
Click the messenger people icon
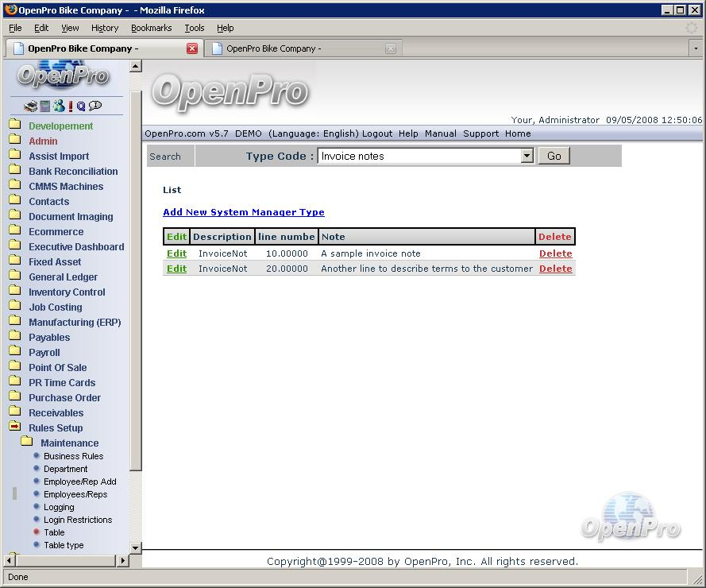[59, 106]
